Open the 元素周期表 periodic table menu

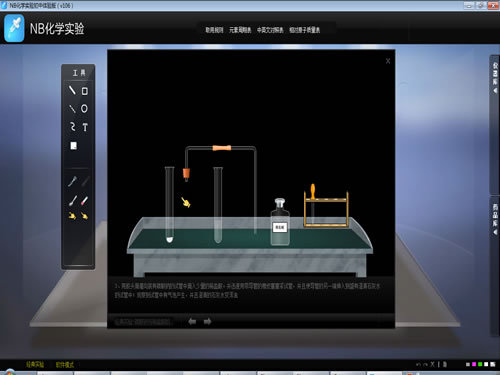click(x=240, y=30)
